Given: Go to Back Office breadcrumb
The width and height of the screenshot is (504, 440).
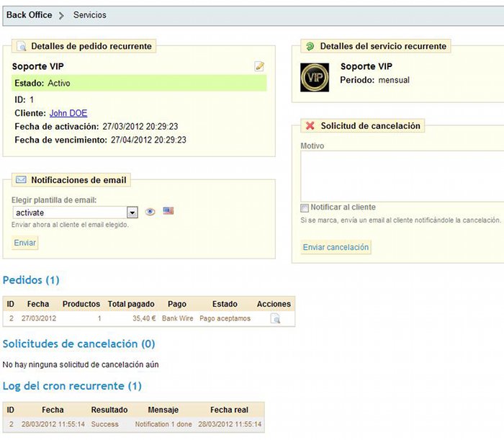Looking at the screenshot, I should [x=30, y=15].
